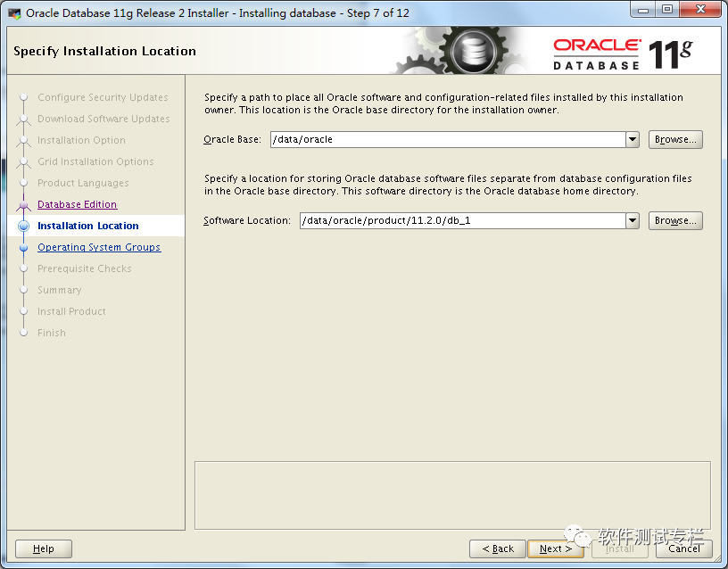Click the Oracle Base path input field
The width and height of the screenshot is (728, 569).
point(448,140)
